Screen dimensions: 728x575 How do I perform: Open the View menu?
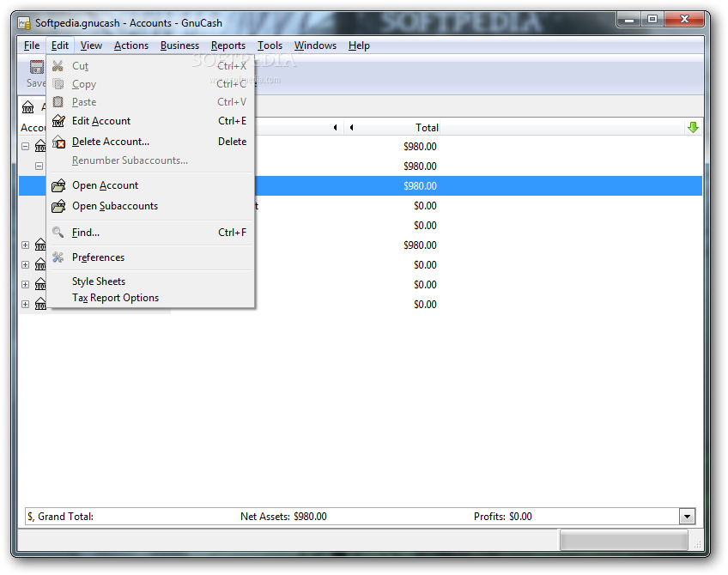91,45
